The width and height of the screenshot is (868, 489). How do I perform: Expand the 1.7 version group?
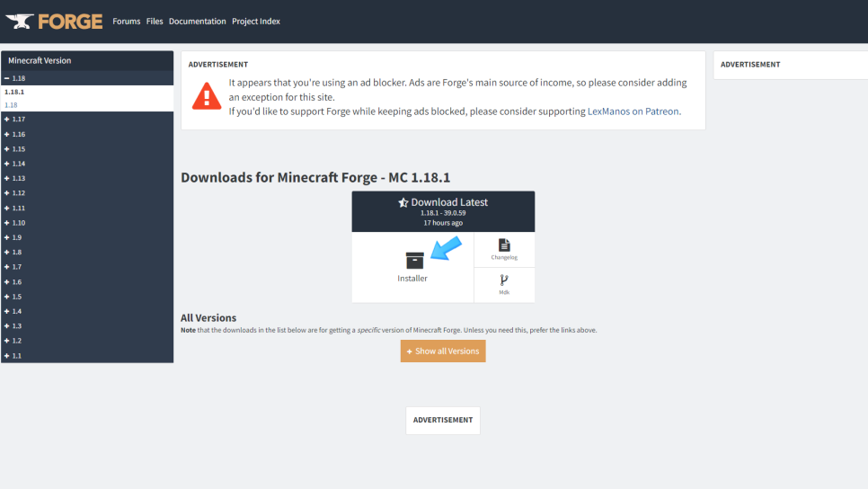point(87,266)
